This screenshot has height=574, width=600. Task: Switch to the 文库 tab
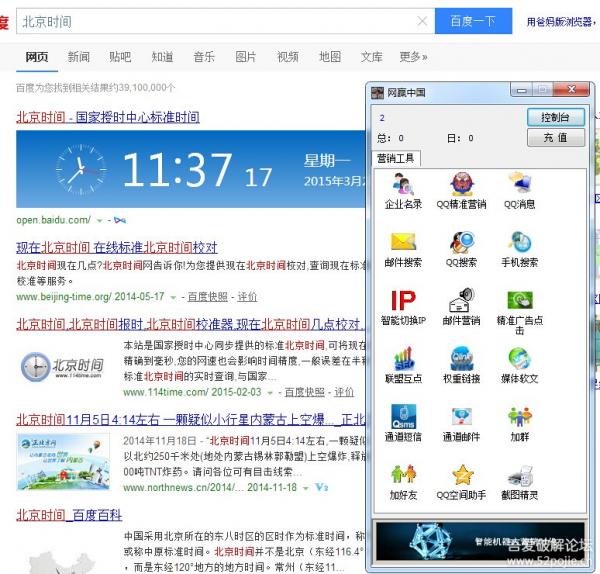coord(372,57)
